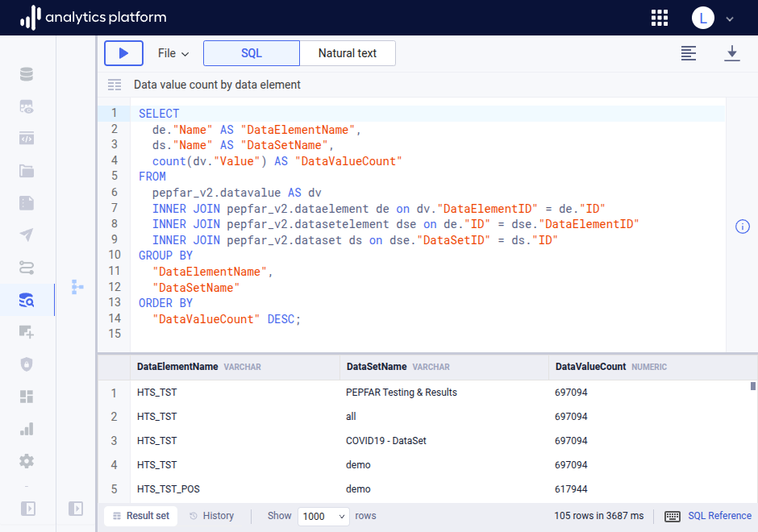Open the security shield icon in sidebar
This screenshot has width=758, height=532.
point(27,364)
